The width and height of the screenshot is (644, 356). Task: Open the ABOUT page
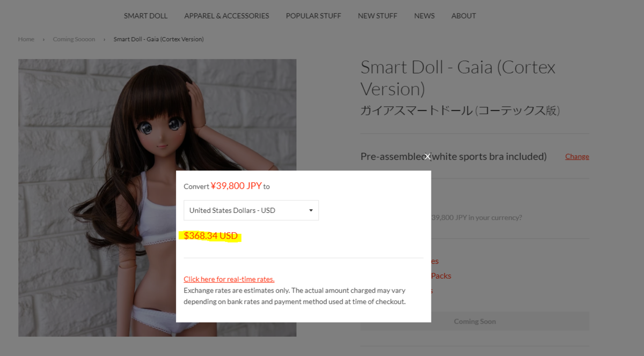tap(463, 16)
